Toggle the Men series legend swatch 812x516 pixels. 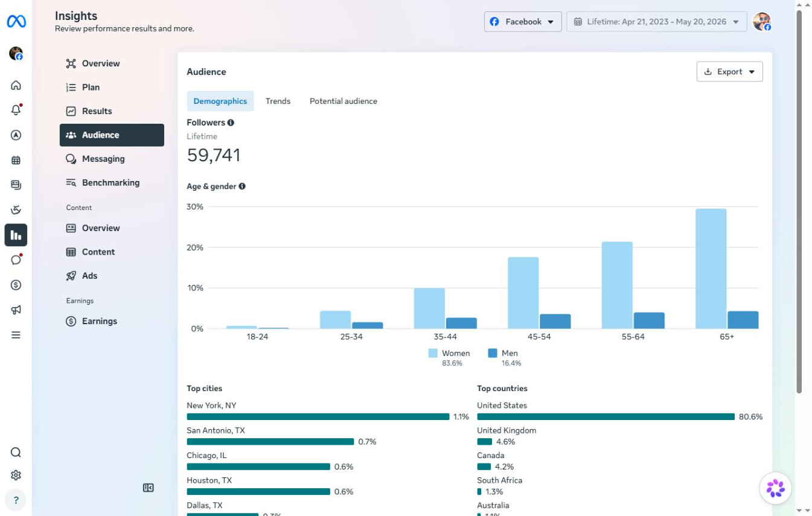(493, 353)
